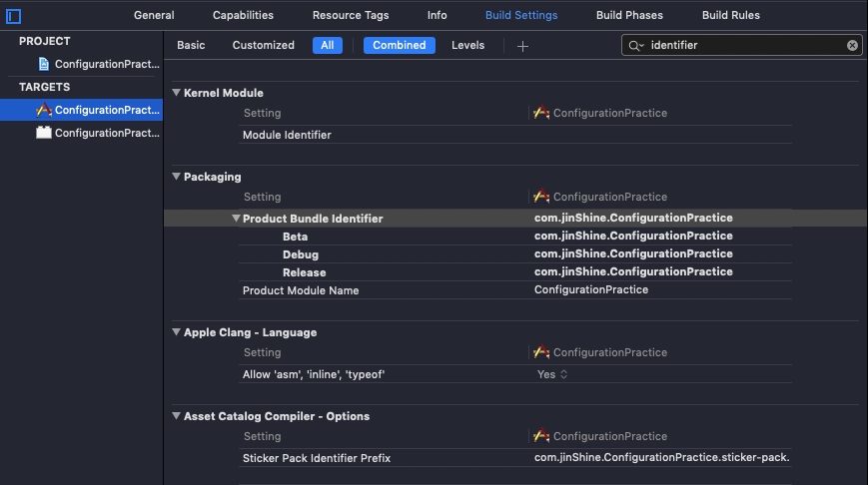
Task: Click the test bundle target icon in sidebar
Action: click(44, 133)
